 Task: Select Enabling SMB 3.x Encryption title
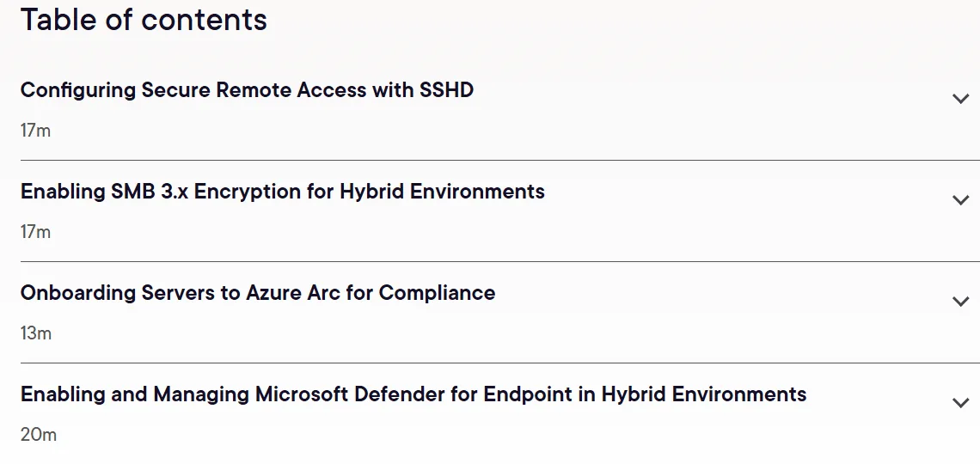[x=283, y=192]
